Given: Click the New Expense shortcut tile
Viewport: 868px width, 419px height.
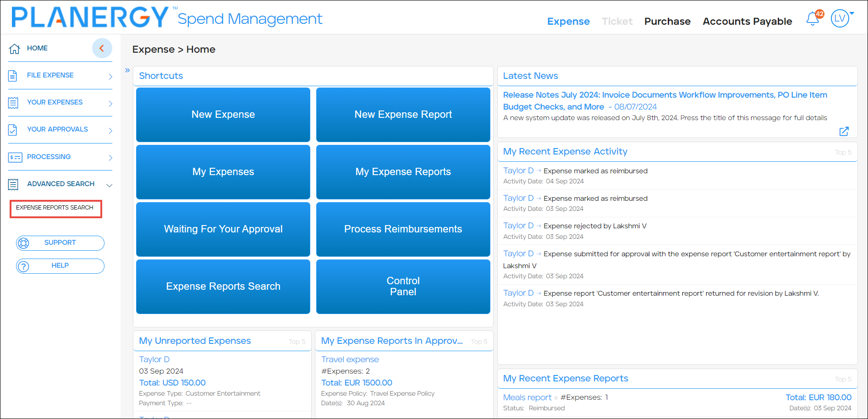Looking at the screenshot, I should (223, 114).
